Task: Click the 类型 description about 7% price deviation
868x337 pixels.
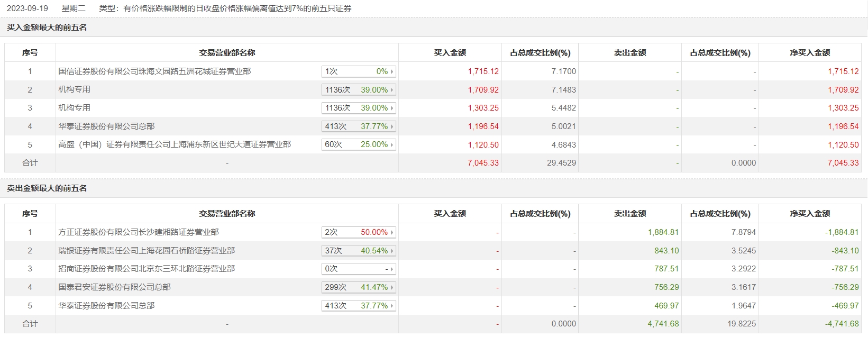Action: coord(225,8)
